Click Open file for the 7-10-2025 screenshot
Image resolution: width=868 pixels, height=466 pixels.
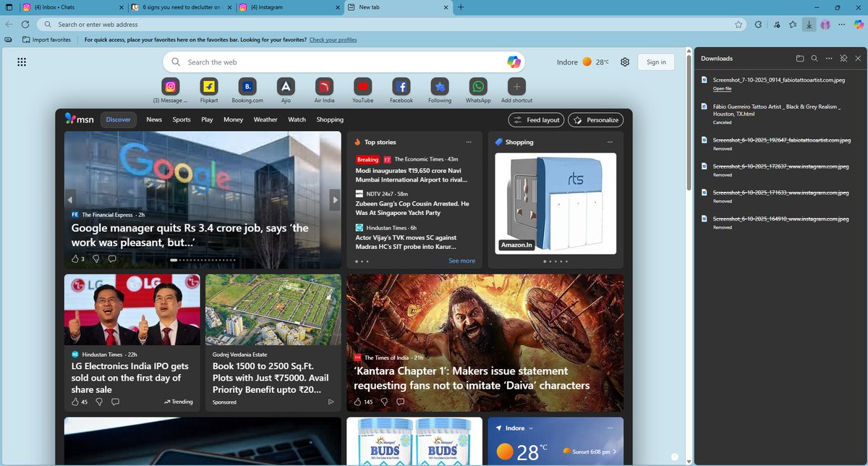pyautogui.click(x=722, y=89)
